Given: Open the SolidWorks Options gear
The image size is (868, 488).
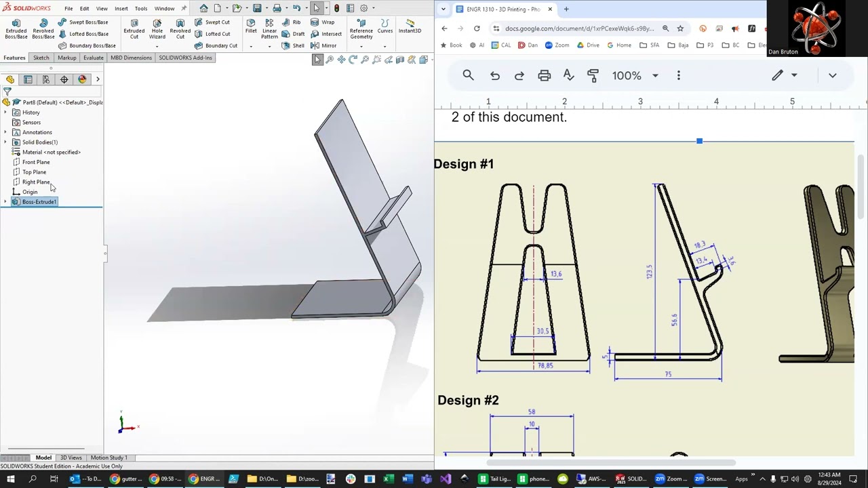Looking at the screenshot, I should pyautogui.click(x=363, y=8).
